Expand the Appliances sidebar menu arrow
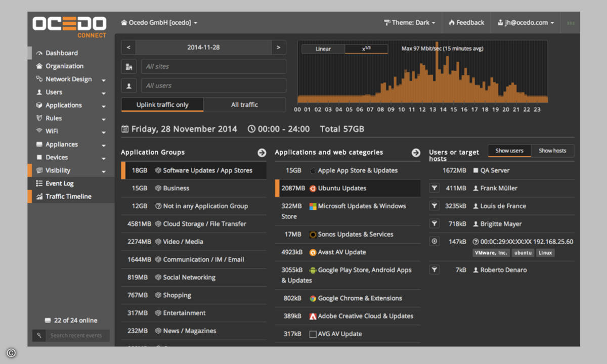The width and height of the screenshot is (607, 364). (x=103, y=146)
